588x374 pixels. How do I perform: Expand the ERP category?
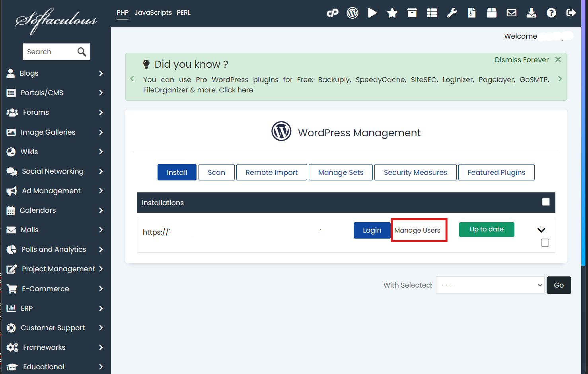(x=101, y=308)
